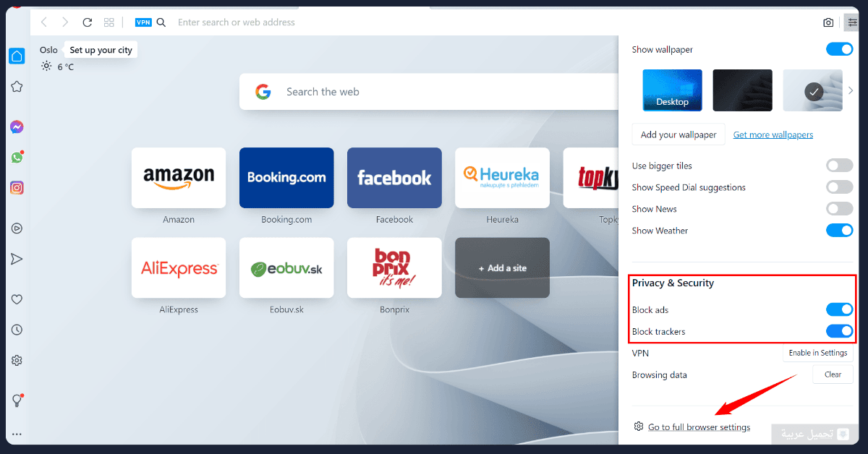868x454 pixels.
Task: Open My Flow arrow icon in sidebar
Action: point(17,259)
